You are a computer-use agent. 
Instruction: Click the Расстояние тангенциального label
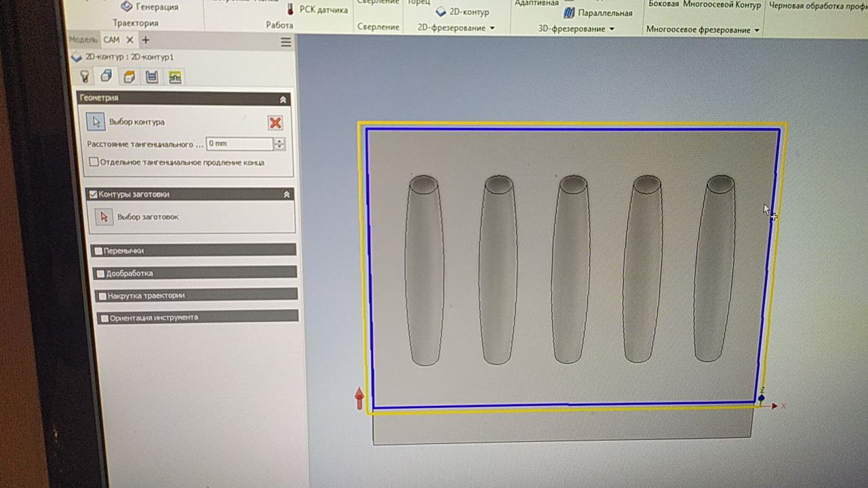click(x=145, y=144)
